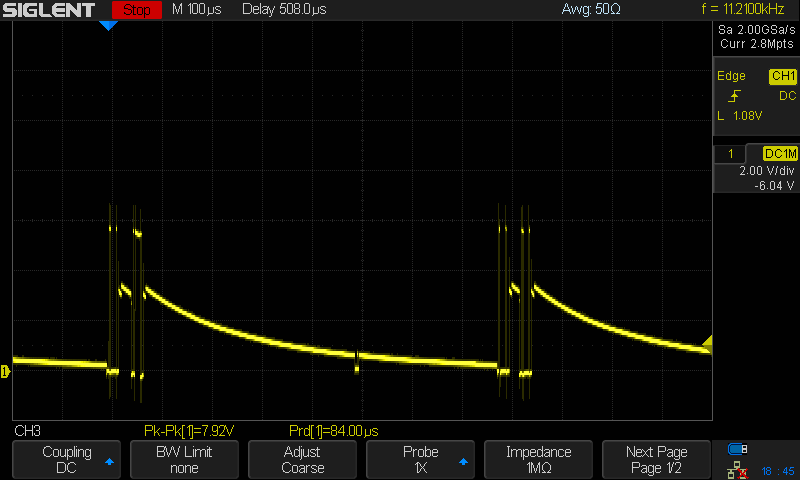Click the Awg: 50Ω readout
The width and height of the screenshot is (800, 480).
coord(591,9)
